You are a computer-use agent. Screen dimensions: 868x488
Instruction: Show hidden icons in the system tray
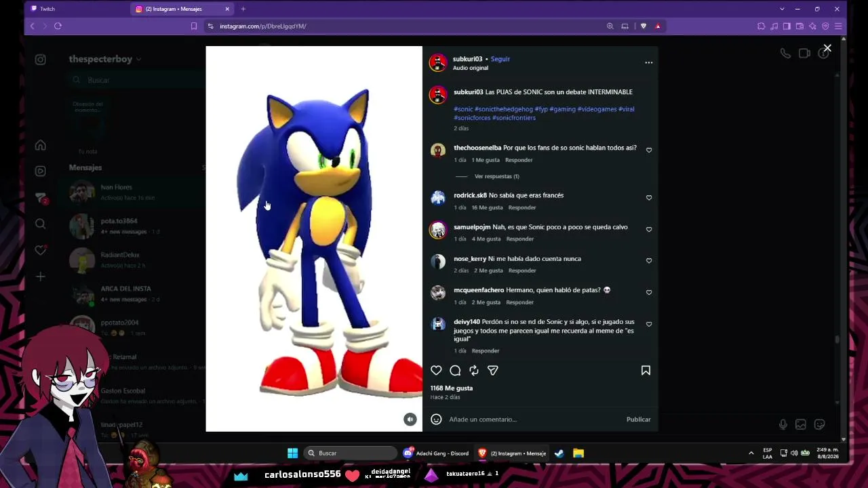point(751,453)
